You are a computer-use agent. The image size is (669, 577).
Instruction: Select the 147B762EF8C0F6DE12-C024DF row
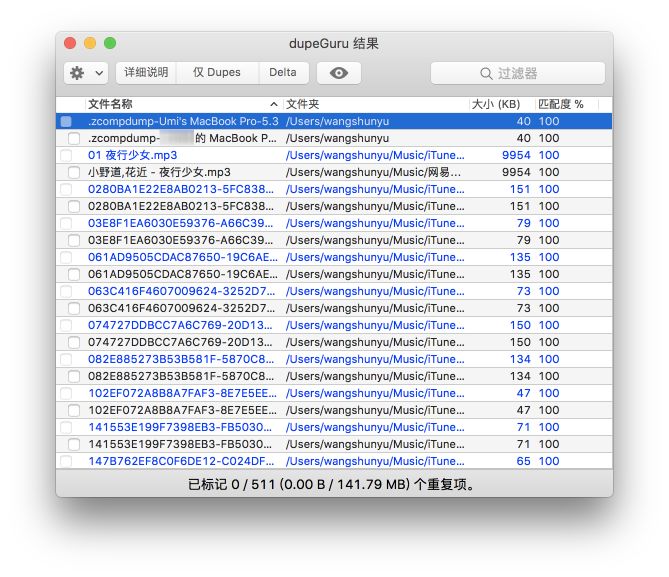(334, 461)
